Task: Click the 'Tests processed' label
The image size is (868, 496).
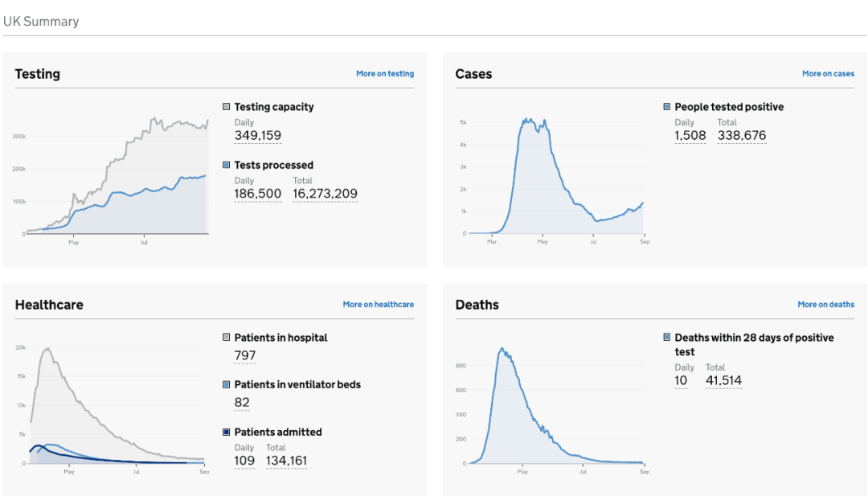Action: click(273, 165)
